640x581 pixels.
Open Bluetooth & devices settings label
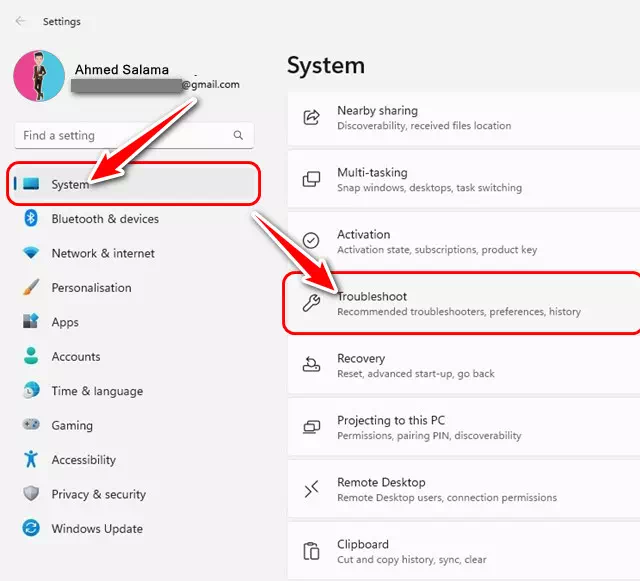(105, 219)
